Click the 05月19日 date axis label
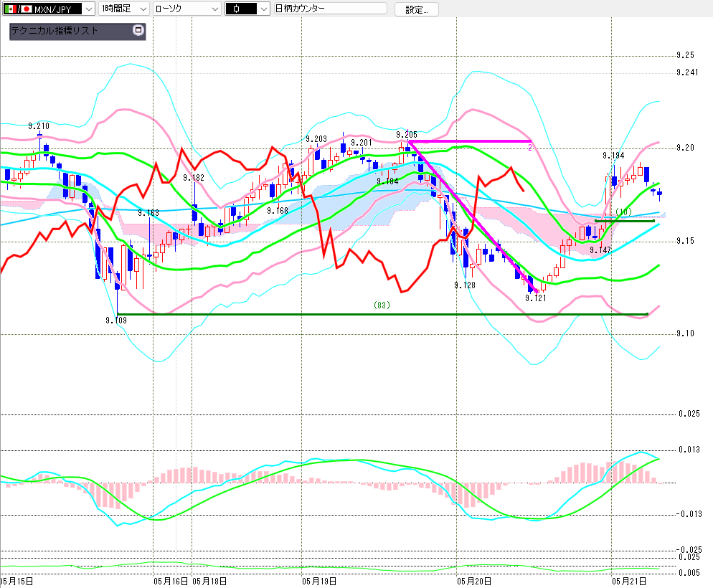The image size is (713, 588). [x=319, y=581]
